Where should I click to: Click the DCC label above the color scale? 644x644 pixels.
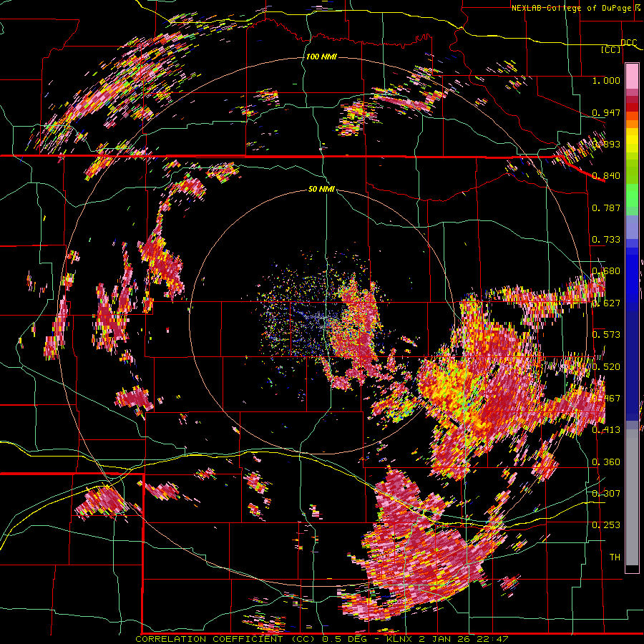tap(628, 43)
